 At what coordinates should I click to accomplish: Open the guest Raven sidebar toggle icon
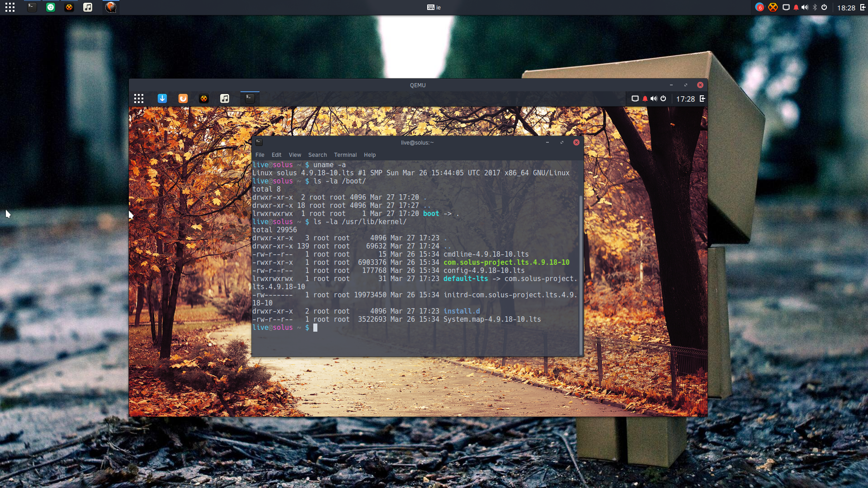coord(703,99)
